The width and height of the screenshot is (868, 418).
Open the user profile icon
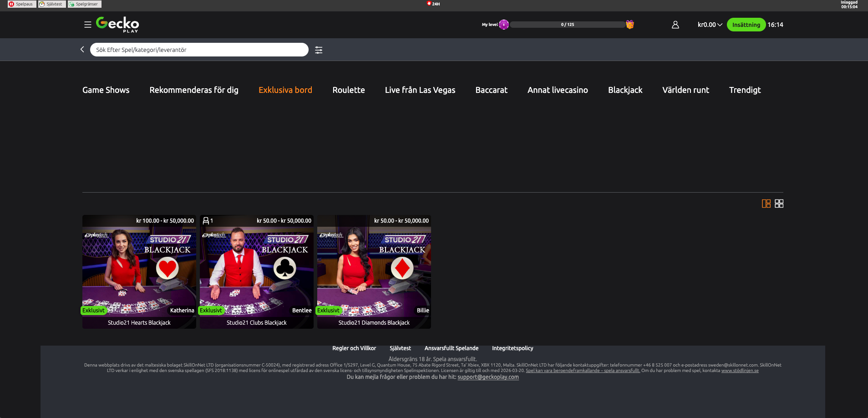click(x=675, y=25)
